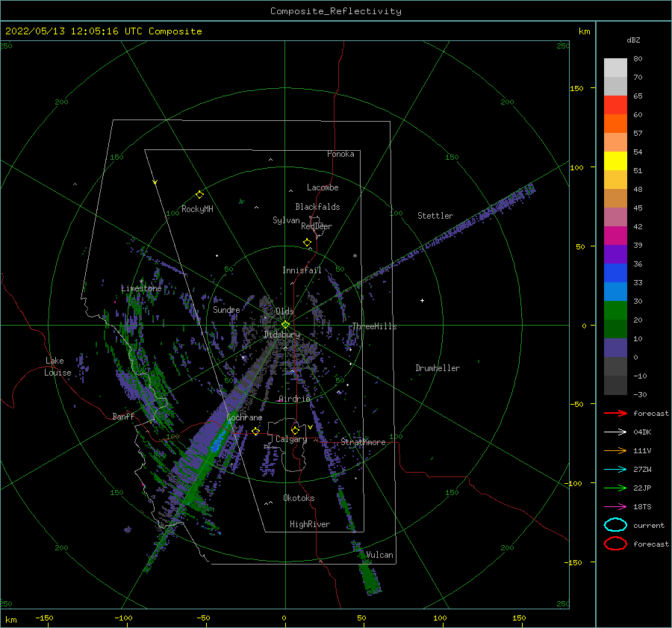672x628 pixels.
Task: Click the Limestone label
Action: click(141, 288)
